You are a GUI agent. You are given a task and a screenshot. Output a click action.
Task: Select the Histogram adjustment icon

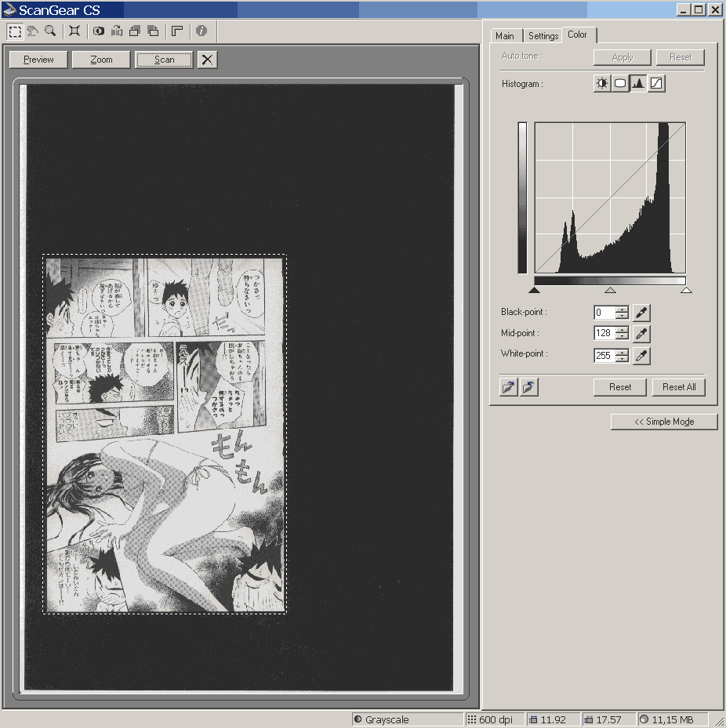click(x=638, y=84)
